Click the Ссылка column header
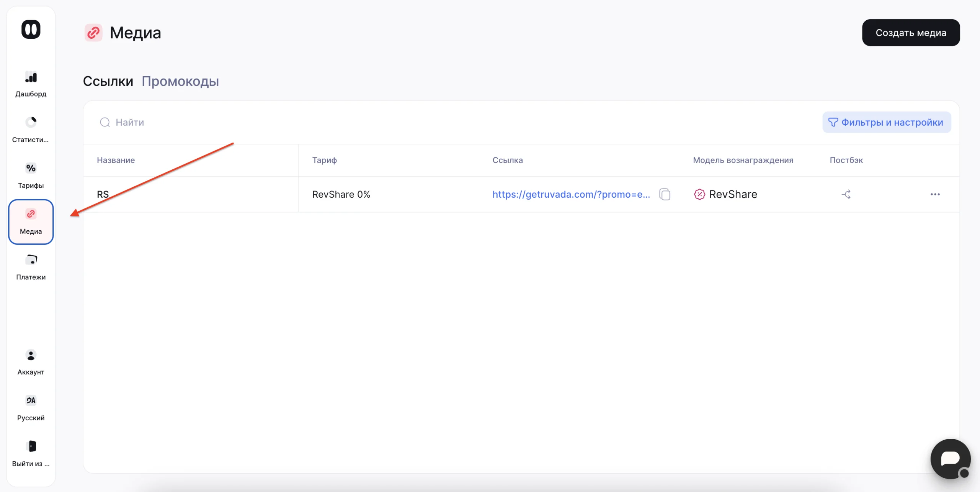The width and height of the screenshot is (980, 492). 508,160
